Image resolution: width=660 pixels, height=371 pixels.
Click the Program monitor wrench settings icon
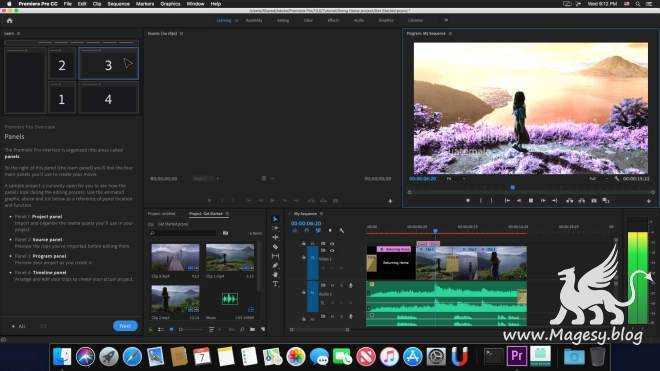coord(617,179)
